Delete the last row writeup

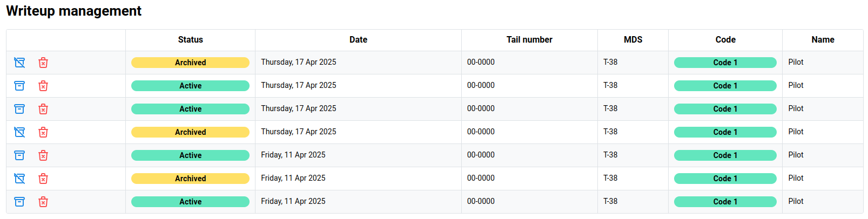click(x=43, y=202)
